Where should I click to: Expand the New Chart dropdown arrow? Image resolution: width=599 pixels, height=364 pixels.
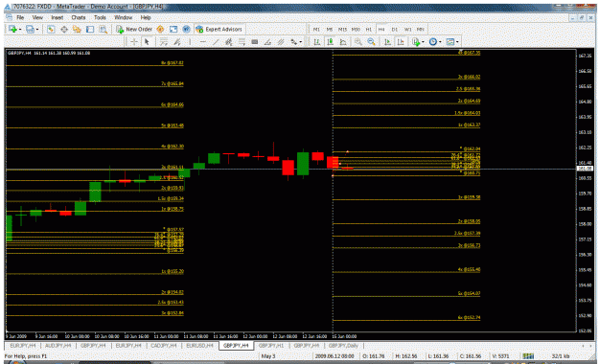(x=19, y=30)
